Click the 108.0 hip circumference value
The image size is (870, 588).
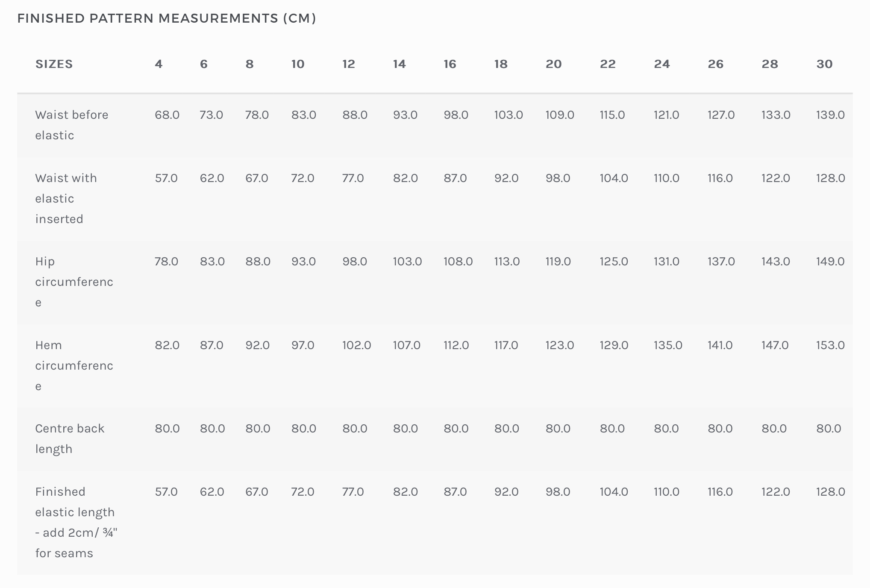pyautogui.click(x=458, y=262)
